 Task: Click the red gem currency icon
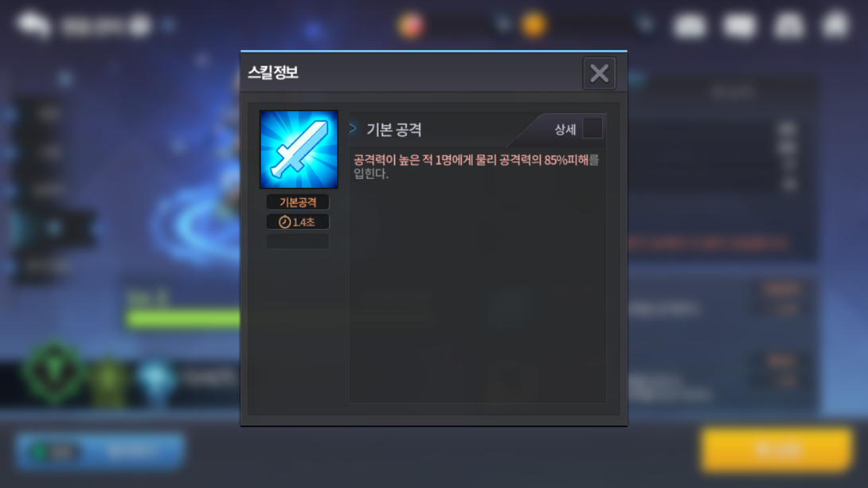click(x=411, y=25)
